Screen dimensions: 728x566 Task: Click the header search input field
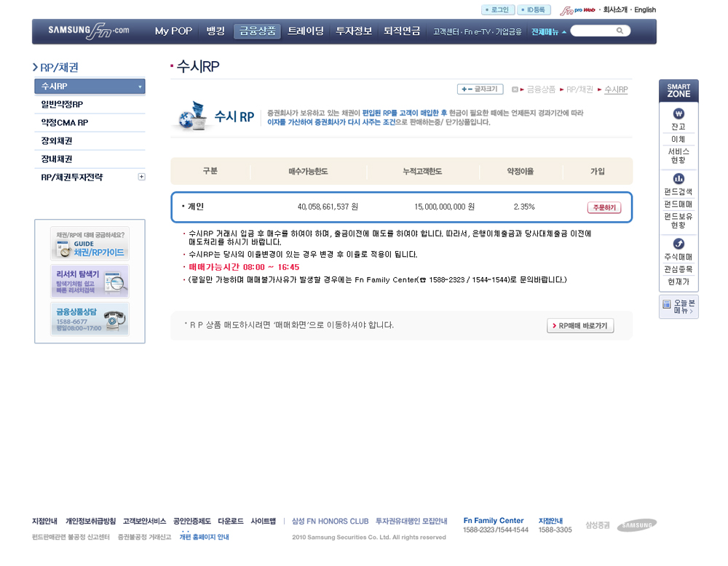(593, 31)
